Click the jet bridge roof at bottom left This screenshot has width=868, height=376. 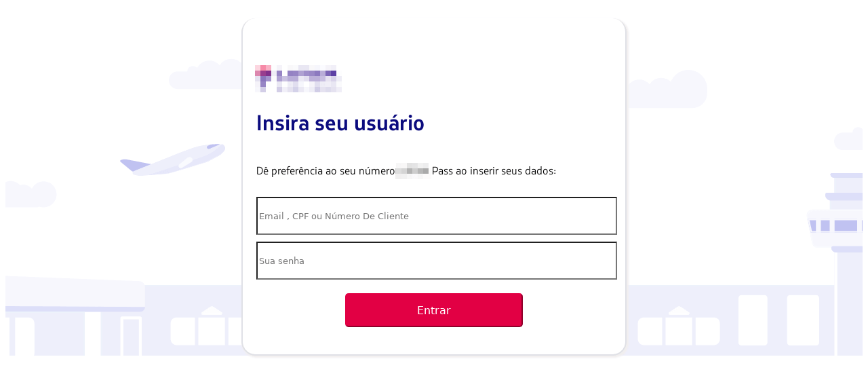(75, 294)
